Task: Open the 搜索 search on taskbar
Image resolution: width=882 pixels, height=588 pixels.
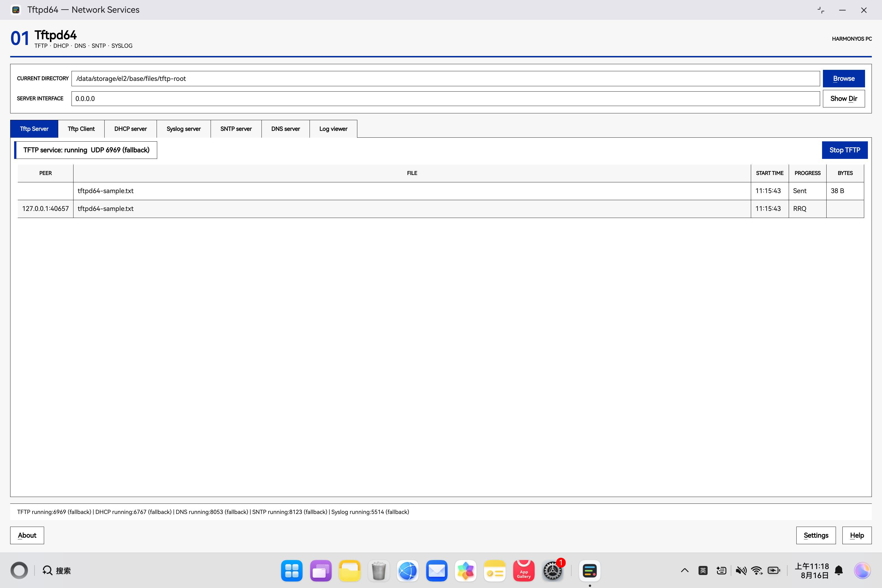Action: pos(56,571)
